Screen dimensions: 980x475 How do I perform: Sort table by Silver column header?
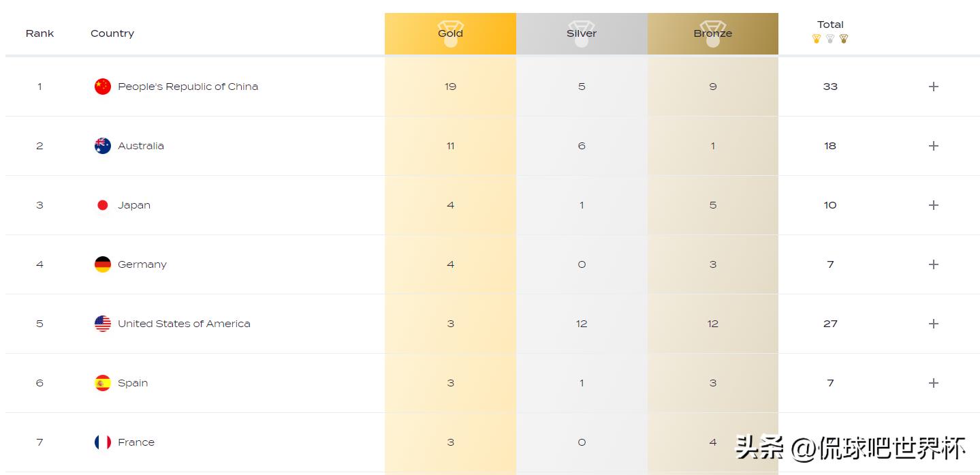pos(582,33)
